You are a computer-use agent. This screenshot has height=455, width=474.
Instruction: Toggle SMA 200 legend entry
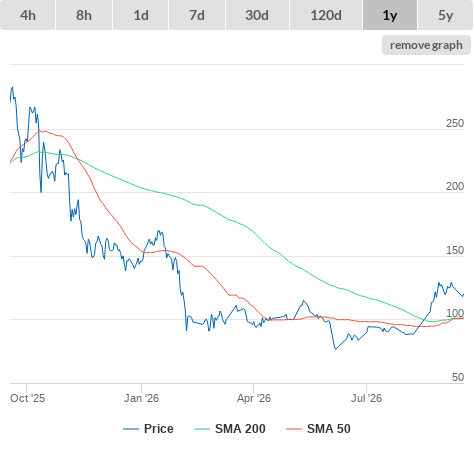click(240, 429)
